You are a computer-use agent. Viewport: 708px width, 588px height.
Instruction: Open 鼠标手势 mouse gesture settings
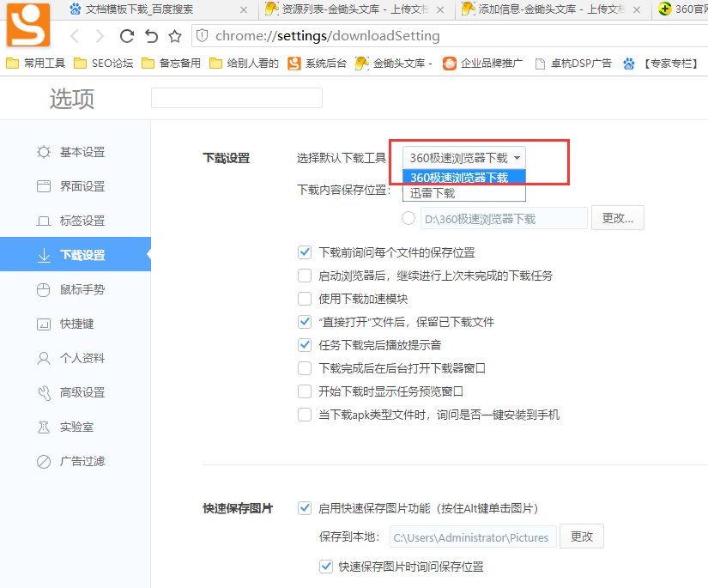(82, 289)
